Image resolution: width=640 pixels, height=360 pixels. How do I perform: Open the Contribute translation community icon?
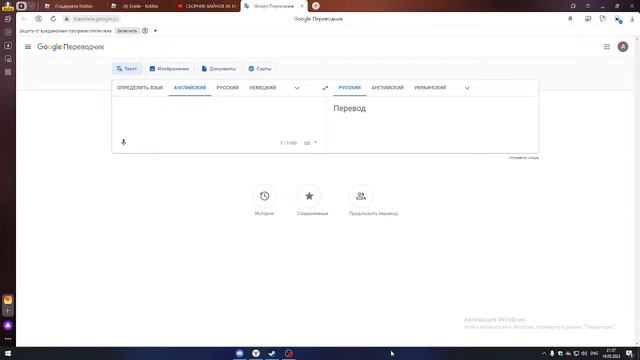pos(361,196)
